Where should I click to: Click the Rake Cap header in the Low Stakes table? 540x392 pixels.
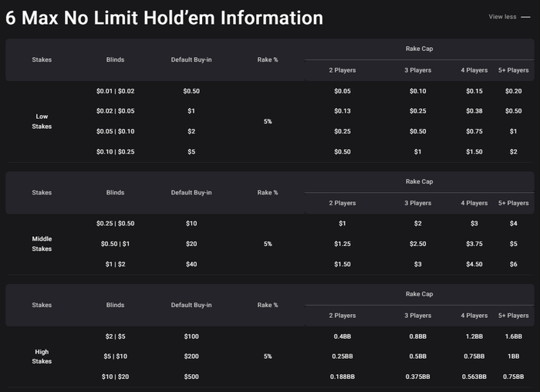coord(419,49)
